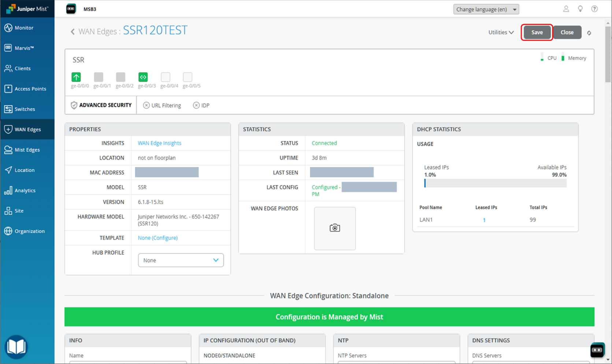Open Analytics in the sidebar

(27, 190)
